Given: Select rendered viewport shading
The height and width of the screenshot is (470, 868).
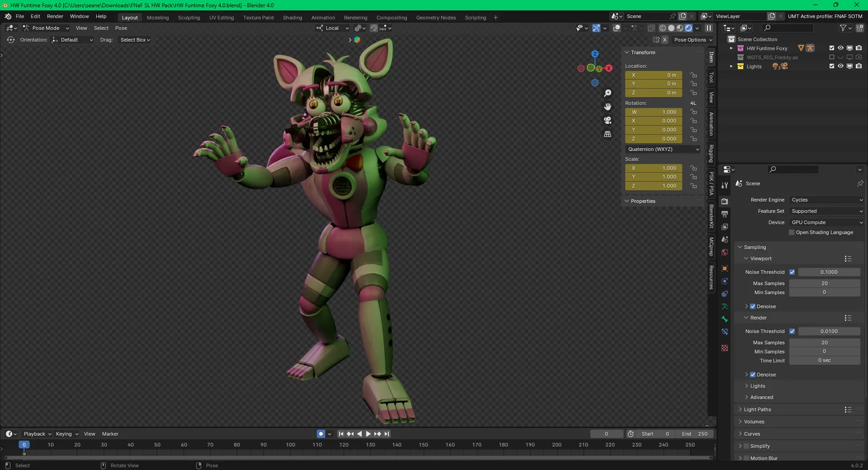Looking at the screenshot, I should tap(688, 28).
